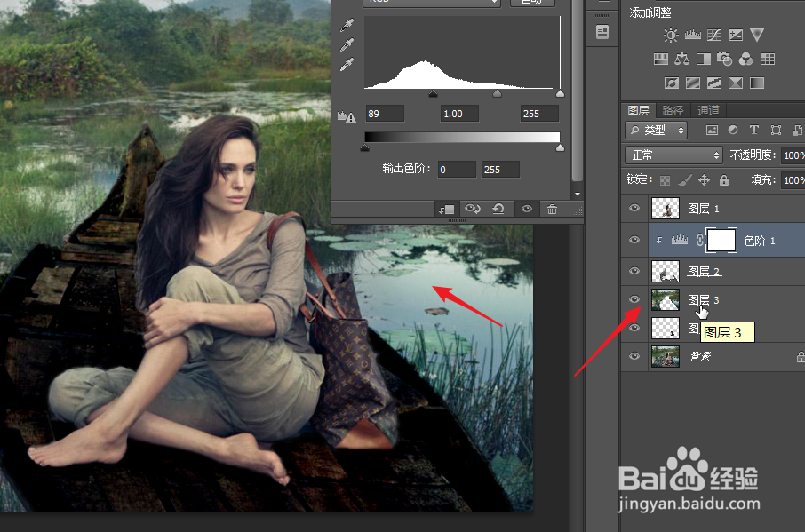805x532 pixels.
Task: Hide the 背景 layer
Action: pos(634,356)
